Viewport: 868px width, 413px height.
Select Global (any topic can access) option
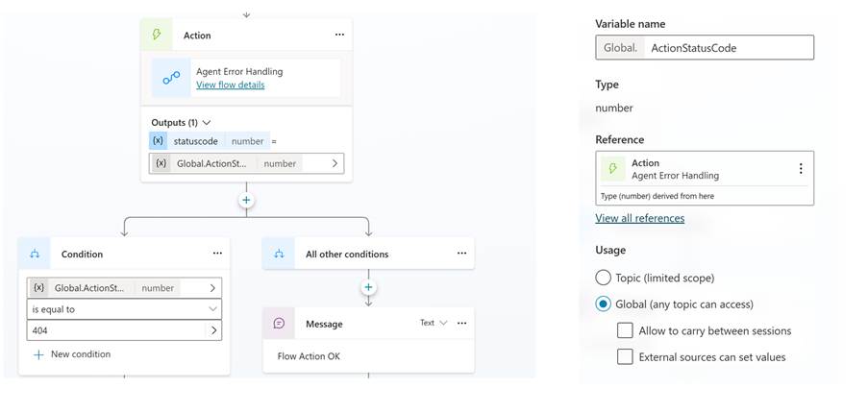point(604,304)
